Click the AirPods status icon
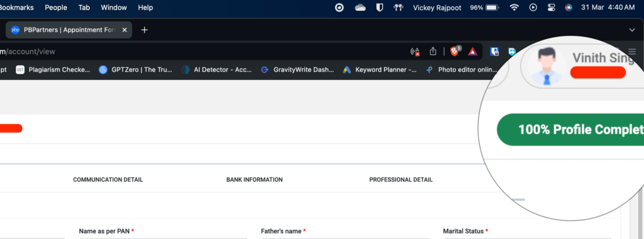Image resolution: width=644 pixels, height=239 pixels. click(x=398, y=8)
